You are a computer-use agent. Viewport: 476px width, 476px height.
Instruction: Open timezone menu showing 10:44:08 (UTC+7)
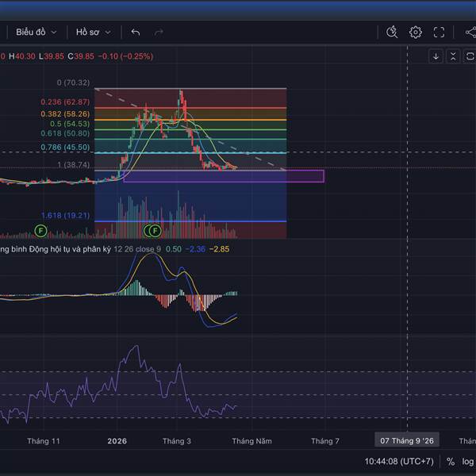(399, 461)
